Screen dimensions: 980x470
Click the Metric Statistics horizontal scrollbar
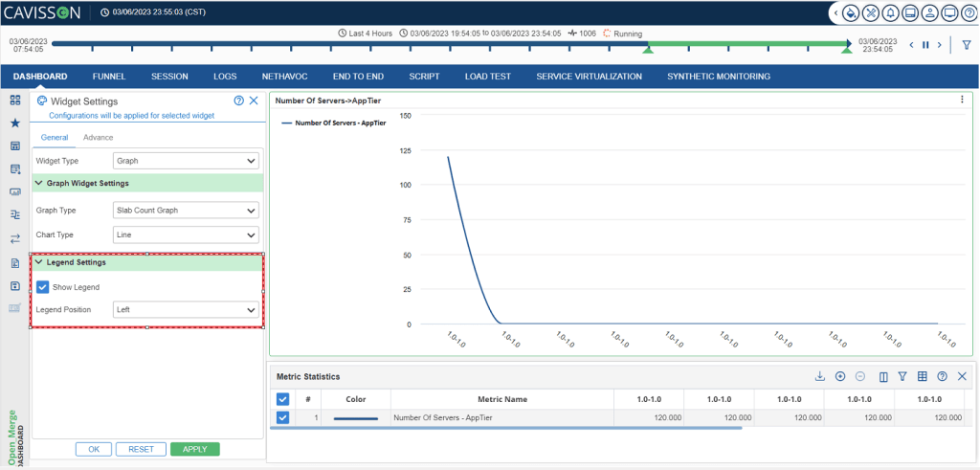click(506, 428)
